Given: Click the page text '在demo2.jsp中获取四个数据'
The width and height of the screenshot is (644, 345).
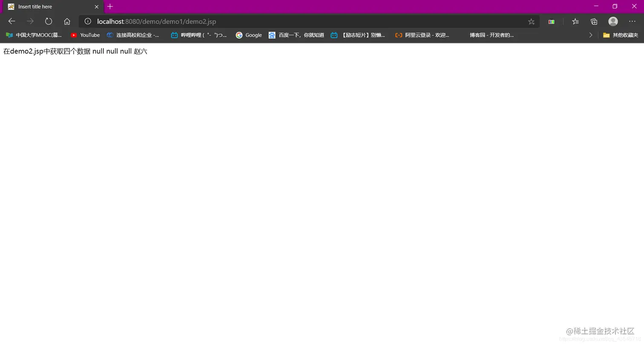Looking at the screenshot, I should (47, 51).
